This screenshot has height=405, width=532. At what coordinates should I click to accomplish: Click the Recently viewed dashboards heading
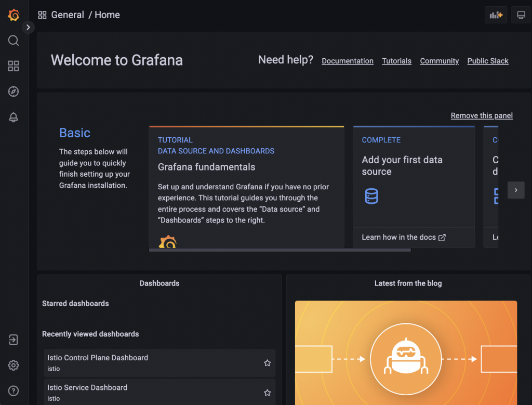[x=90, y=334]
